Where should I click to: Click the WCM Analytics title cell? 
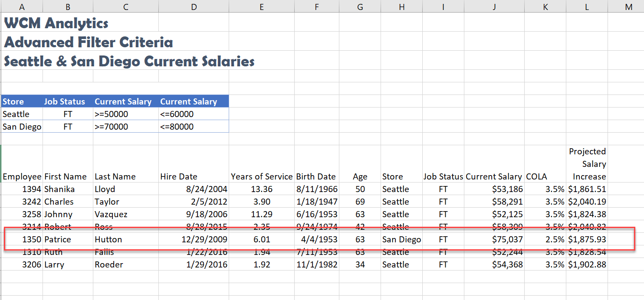pos(56,23)
